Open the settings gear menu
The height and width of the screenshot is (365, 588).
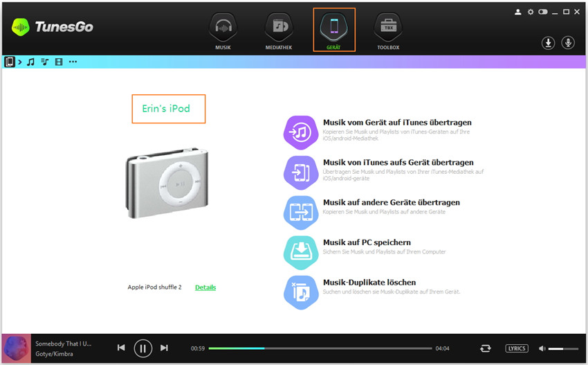pos(531,12)
